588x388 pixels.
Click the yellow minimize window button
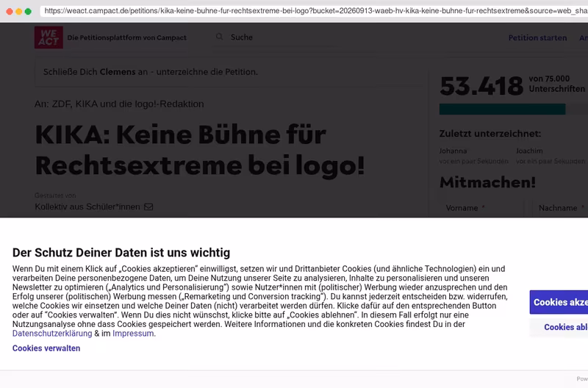point(19,11)
